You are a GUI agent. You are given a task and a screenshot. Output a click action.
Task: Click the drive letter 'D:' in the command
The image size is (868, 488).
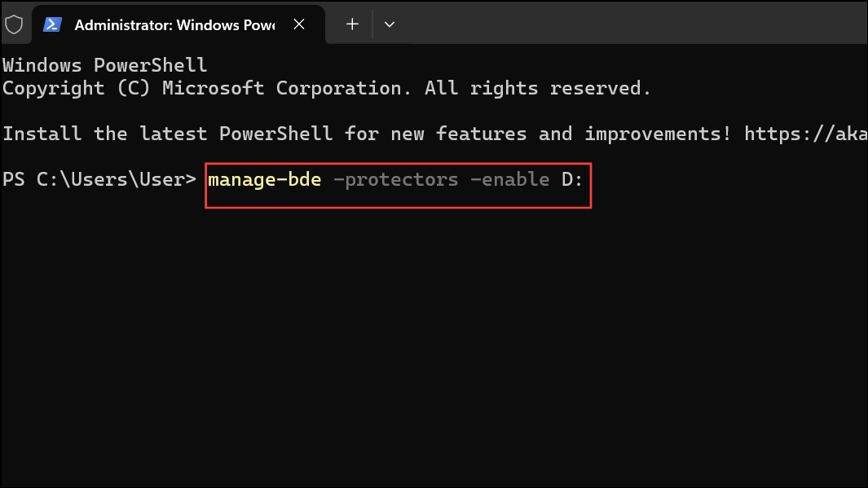point(572,179)
